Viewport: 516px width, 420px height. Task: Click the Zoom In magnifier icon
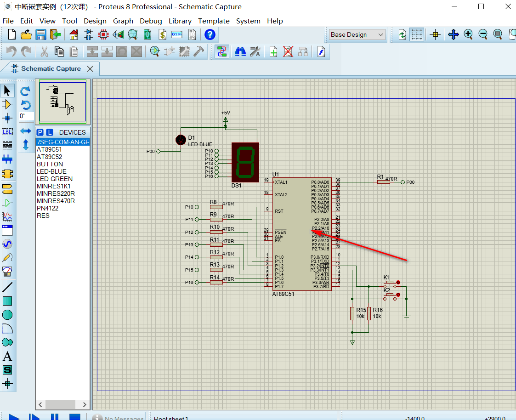click(x=468, y=34)
